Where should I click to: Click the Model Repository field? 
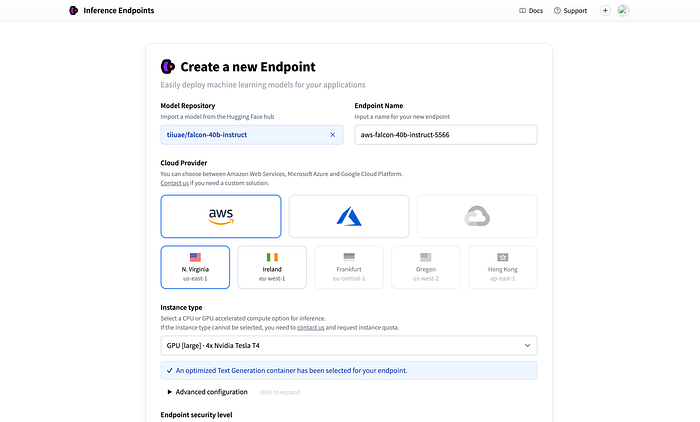(x=252, y=135)
